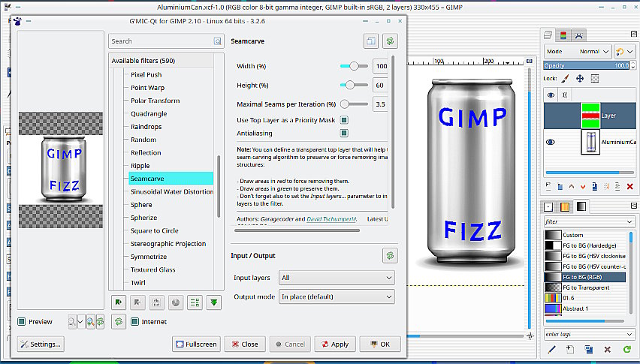The width and height of the screenshot is (640, 364).
Task: Delete the gradient with the grey X icon
Action: pyautogui.click(x=608, y=349)
